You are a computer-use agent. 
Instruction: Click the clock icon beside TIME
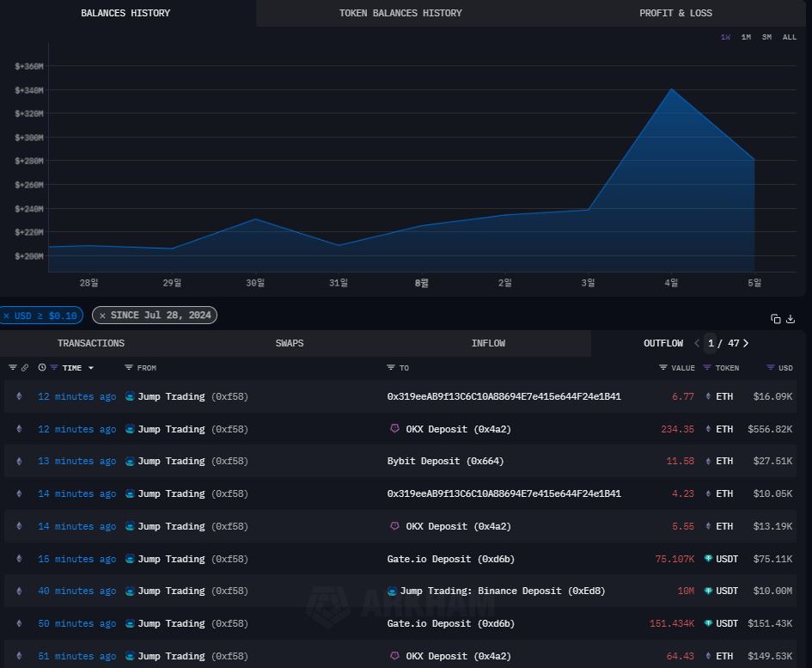(42, 367)
